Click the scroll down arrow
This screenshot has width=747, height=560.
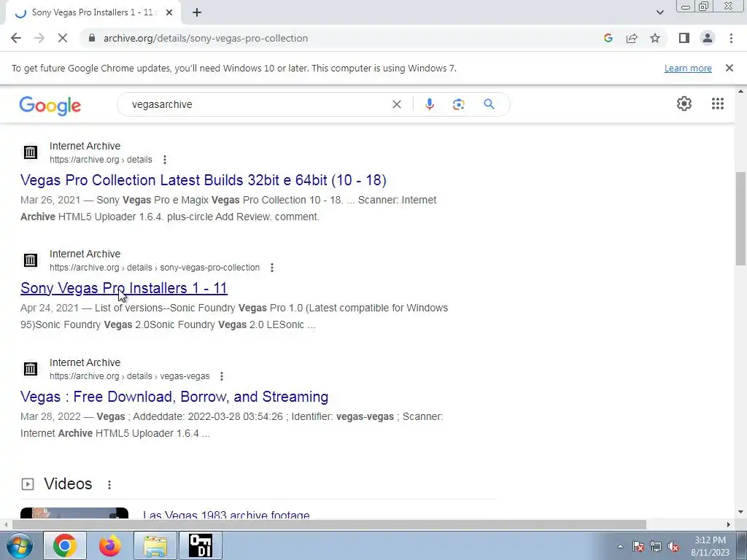click(x=740, y=513)
